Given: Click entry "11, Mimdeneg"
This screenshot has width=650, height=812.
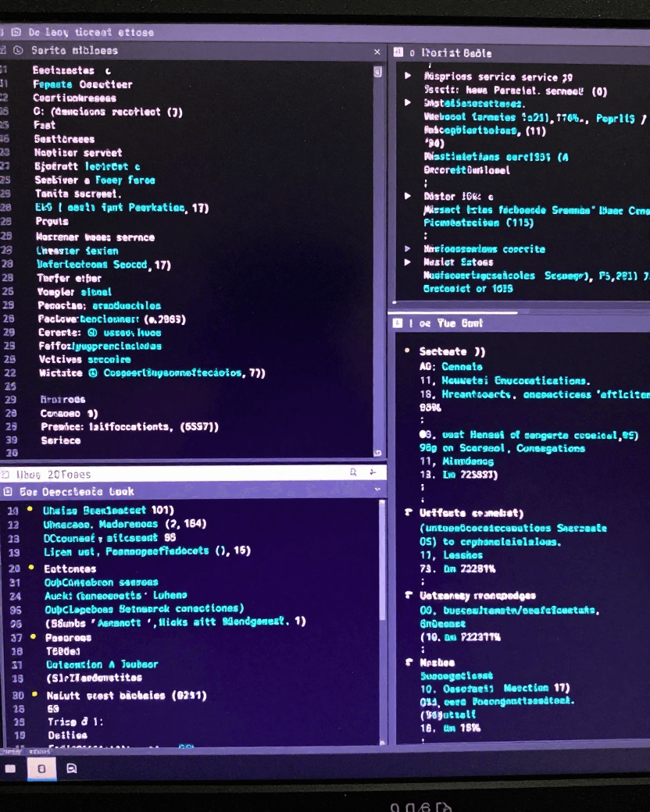Looking at the screenshot, I should click(x=457, y=461).
